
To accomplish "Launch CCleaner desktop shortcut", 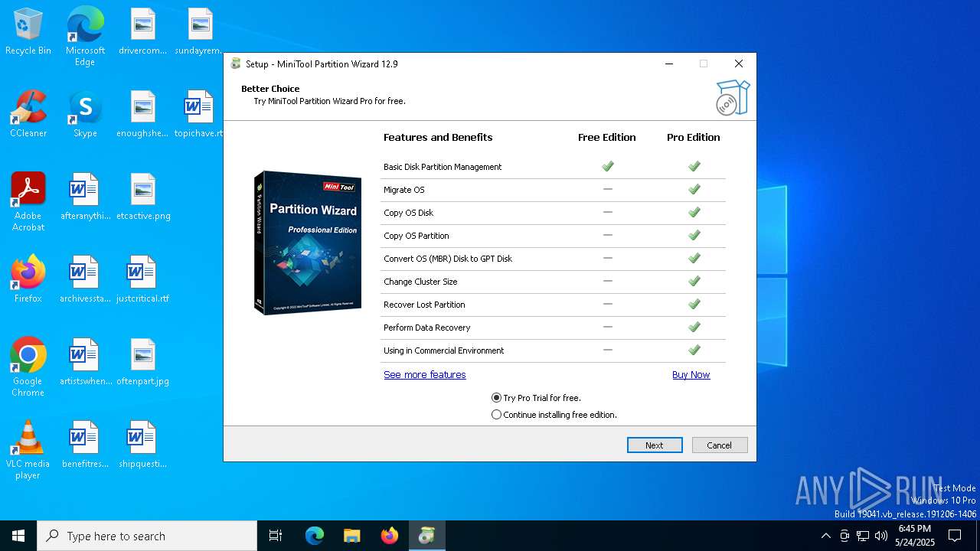I will 28,115.
